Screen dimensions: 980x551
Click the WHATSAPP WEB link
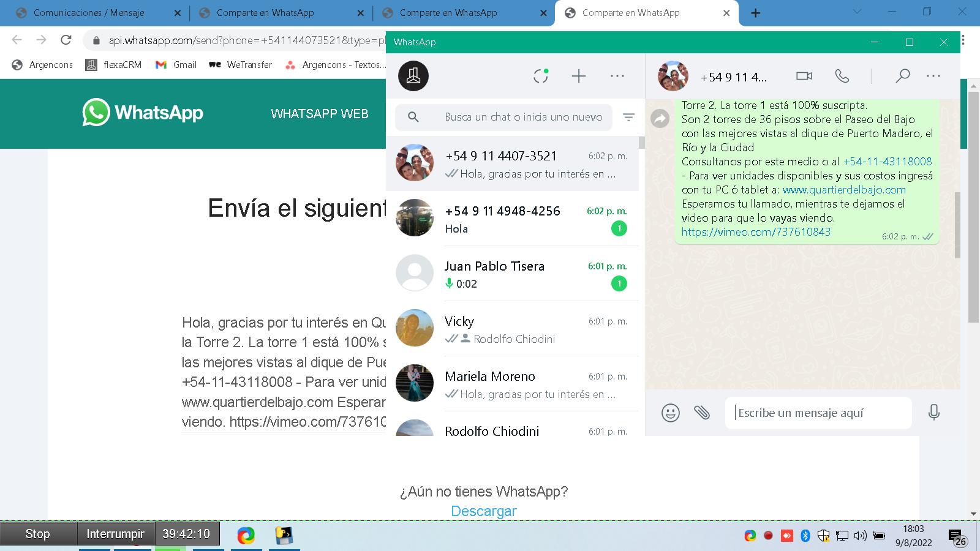pos(320,114)
